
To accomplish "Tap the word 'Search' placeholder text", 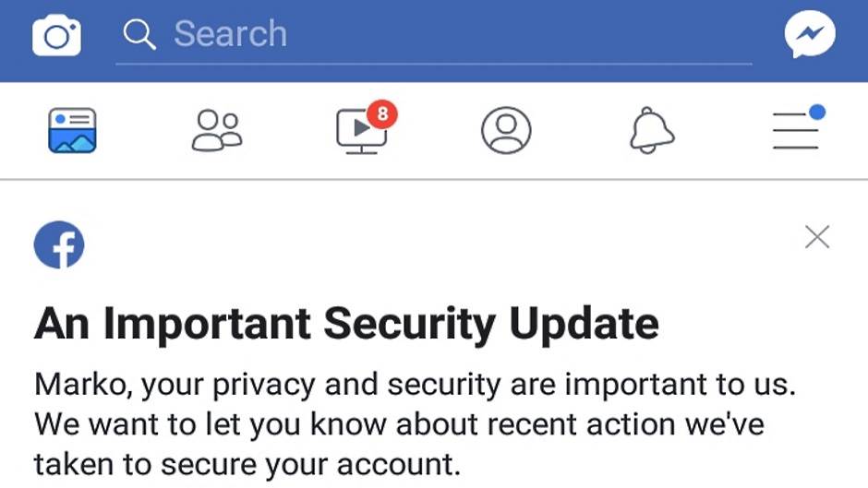I will 230,35.
